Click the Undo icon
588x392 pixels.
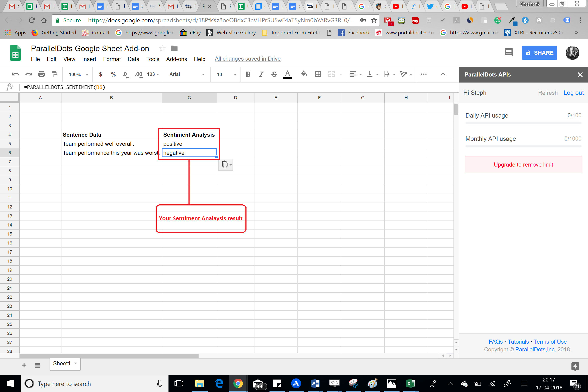[15, 74]
